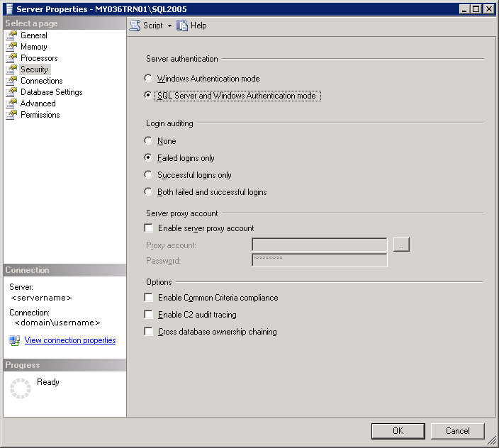Image resolution: width=499 pixels, height=448 pixels.
Task: Minimize the Server Properties window
Action: click(464, 9)
